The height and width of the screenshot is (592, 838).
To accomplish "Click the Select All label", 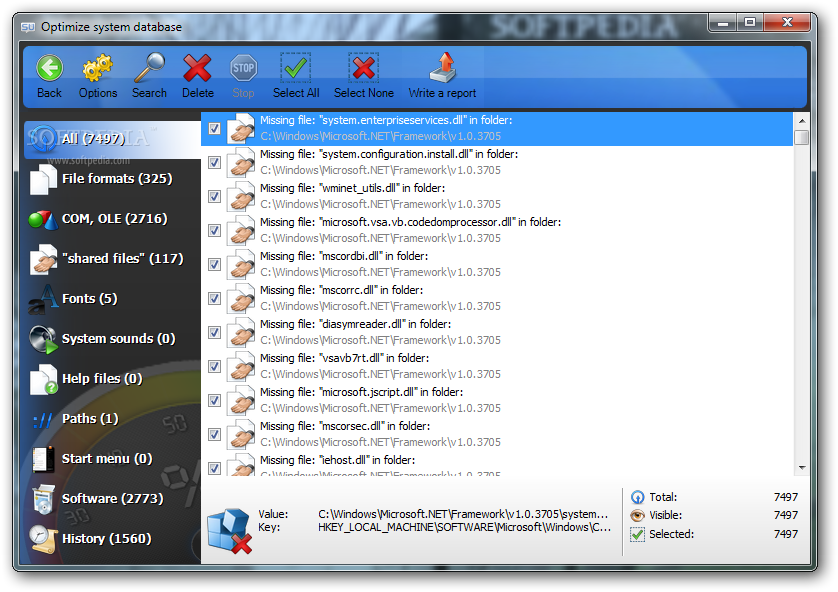I will click(296, 93).
